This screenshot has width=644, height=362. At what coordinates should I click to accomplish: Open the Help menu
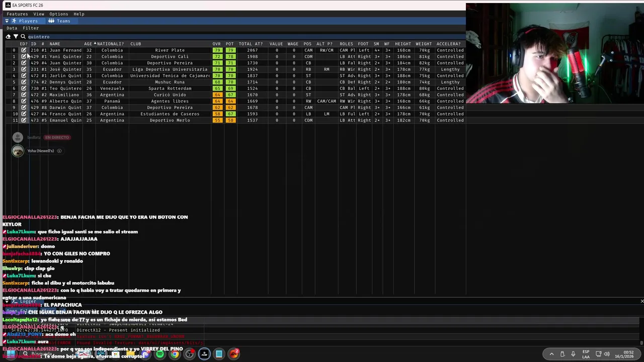78,14
